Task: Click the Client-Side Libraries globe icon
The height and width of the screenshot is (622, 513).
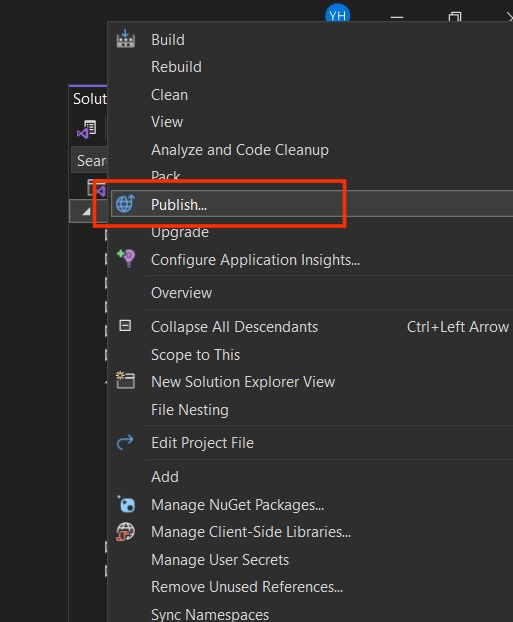Action: [125, 532]
